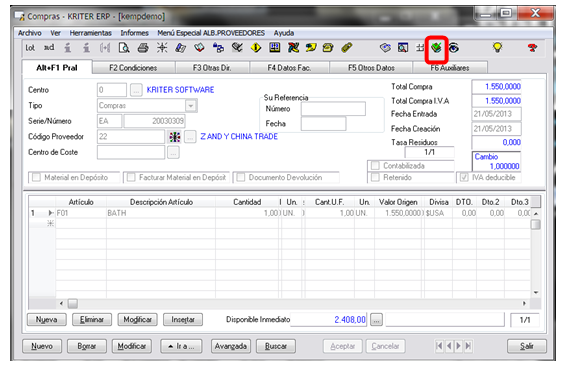The image size is (561, 368).
Task: Click the red telephone toolbar icon
Action: (x=532, y=48)
